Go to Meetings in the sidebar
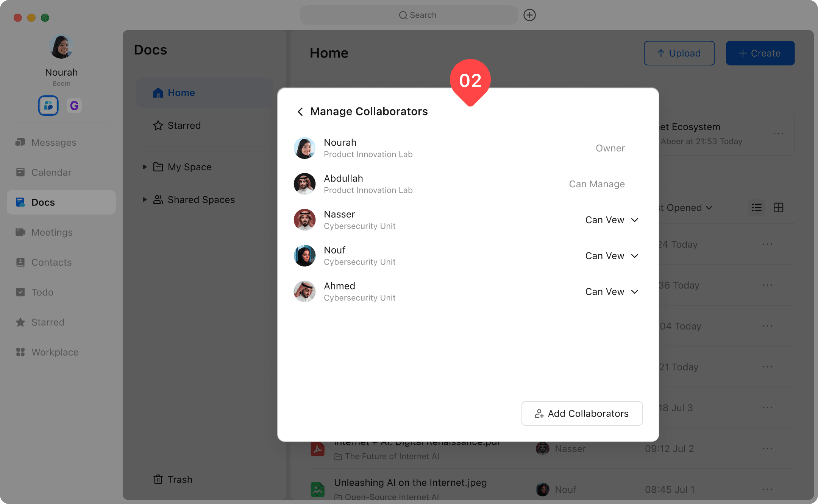818x504 pixels. [x=52, y=232]
